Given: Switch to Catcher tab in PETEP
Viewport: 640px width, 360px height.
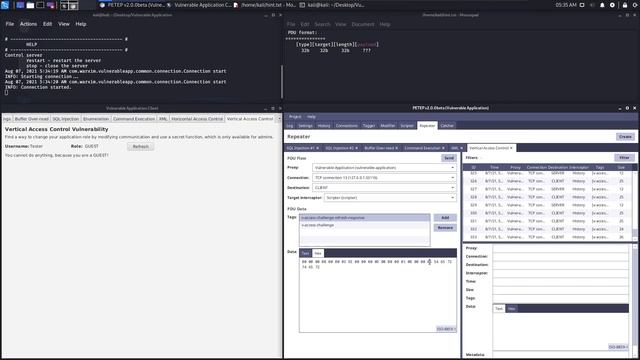Looking at the screenshot, I should (447, 126).
